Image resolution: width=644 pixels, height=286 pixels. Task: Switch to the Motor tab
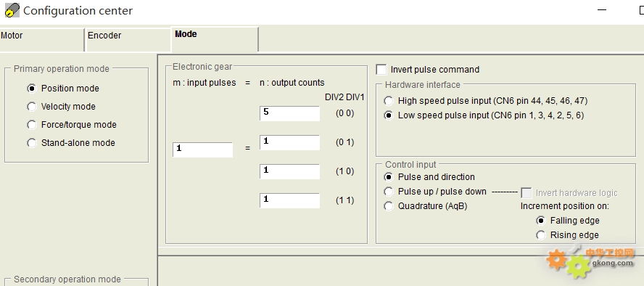[42, 39]
